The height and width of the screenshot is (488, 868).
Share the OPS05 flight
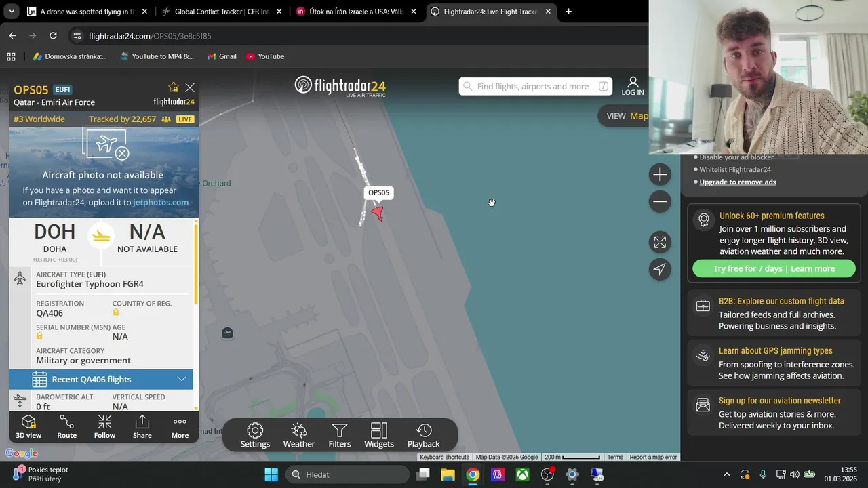click(142, 428)
